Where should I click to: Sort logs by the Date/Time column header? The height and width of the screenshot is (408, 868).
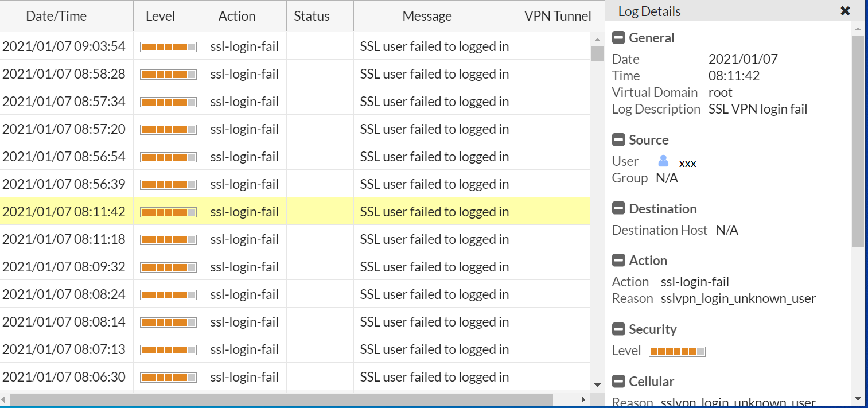point(56,16)
